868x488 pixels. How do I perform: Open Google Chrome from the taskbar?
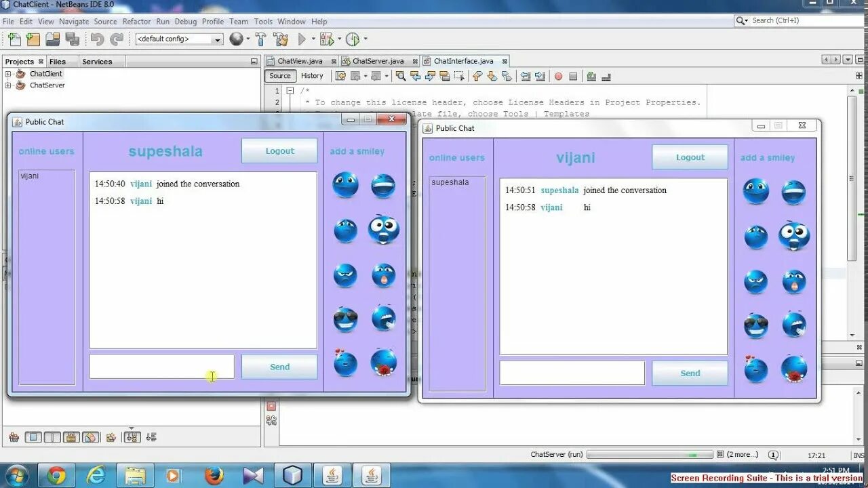point(56,476)
